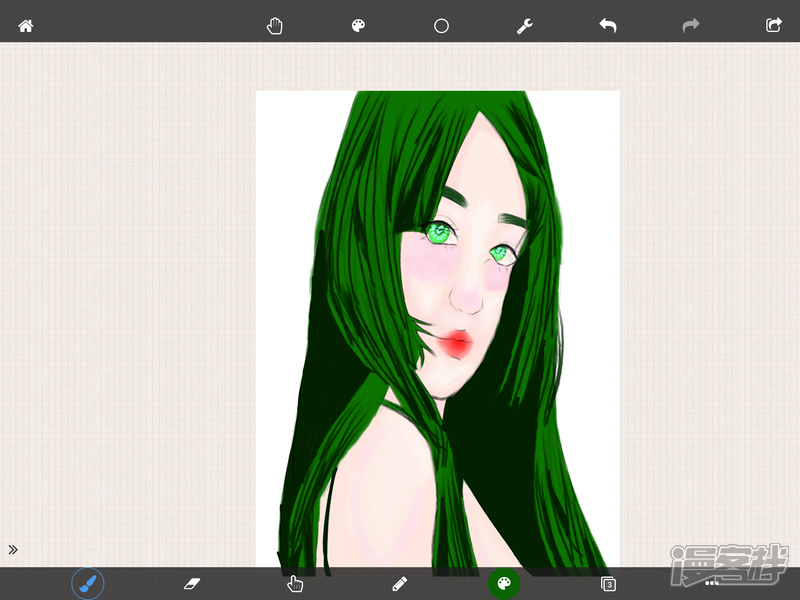The height and width of the screenshot is (600, 800).
Task: Open the green color picker
Action: tap(503, 583)
